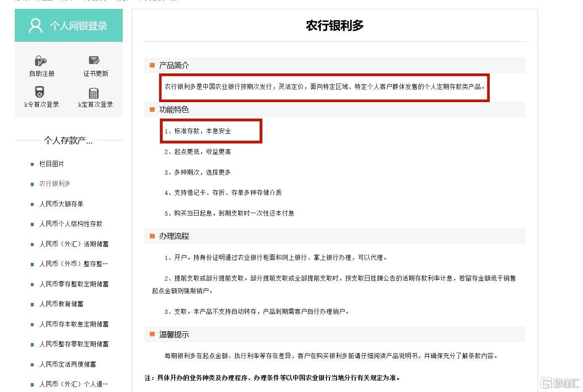Image resolution: width=583 pixels, height=392 pixels.
Task: Click the text 2、起点更低，收益更高
Action: [198, 151]
